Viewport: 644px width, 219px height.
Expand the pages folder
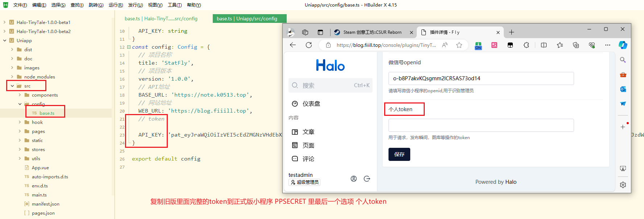click(20, 131)
